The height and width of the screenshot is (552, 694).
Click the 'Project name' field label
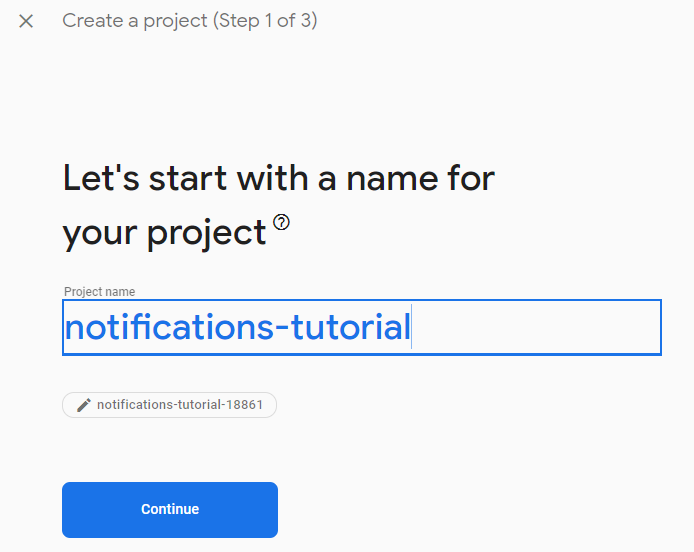coord(100,292)
